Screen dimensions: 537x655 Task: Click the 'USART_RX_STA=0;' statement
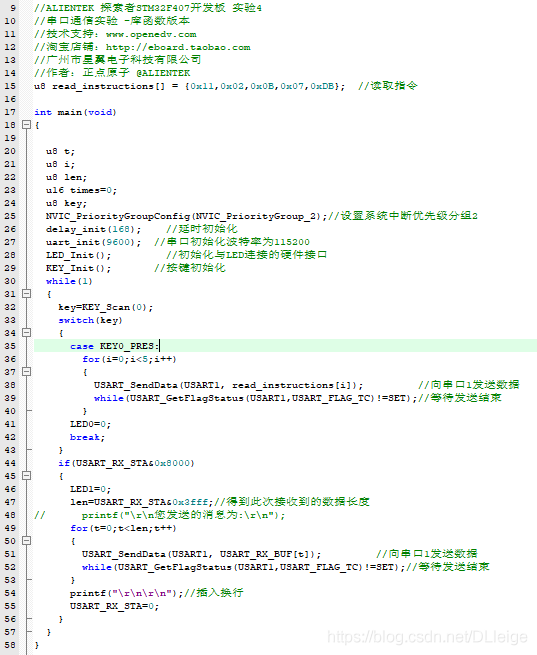click(x=114, y=606)
